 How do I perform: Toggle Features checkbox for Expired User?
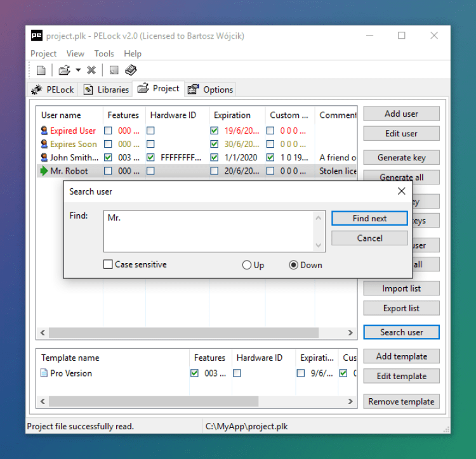(108, 131)
